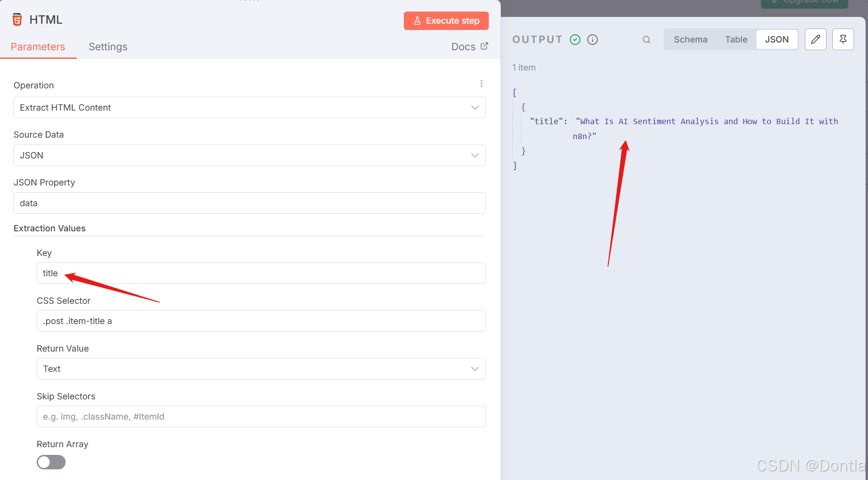This screenshot has height=480, width=868.
Task: Open output search with magnifier icon
Action: [x=647, y=40]
